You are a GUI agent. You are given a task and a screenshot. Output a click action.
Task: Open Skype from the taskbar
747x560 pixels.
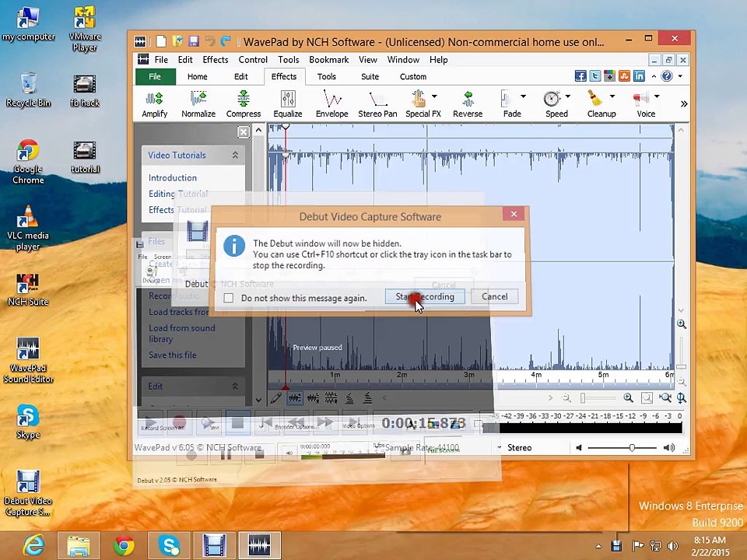tap(169, 544)
